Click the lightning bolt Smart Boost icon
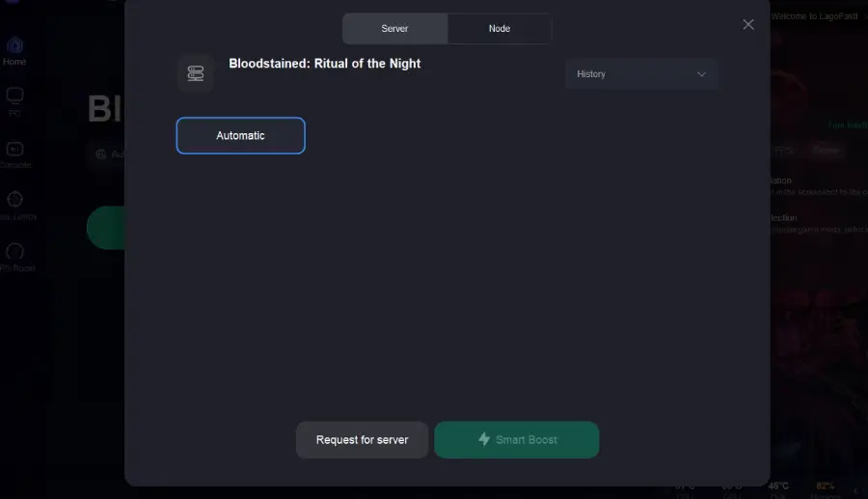 point(484,439)
